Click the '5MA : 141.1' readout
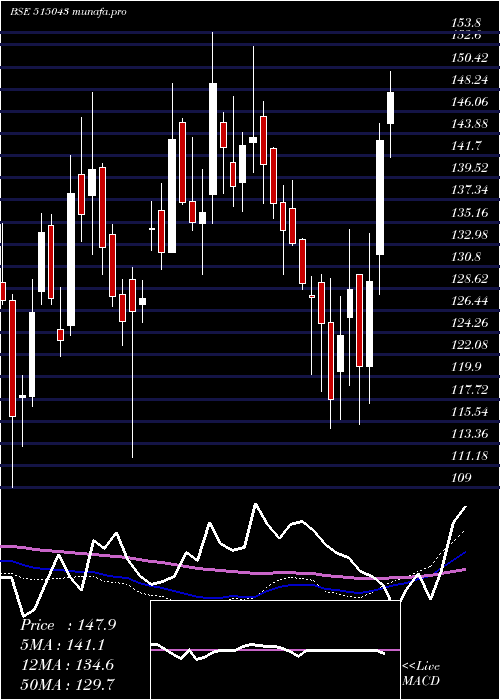Image resolution: width=500 pixels, height=700 pixels. [62, 645]
